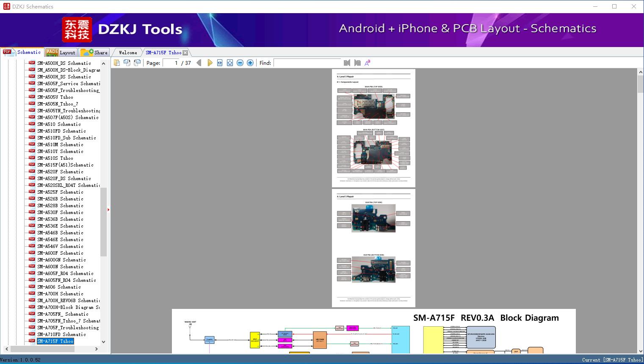Go to the previous page arrow
This screenshot has height=364, width=644.
[199, 63]
